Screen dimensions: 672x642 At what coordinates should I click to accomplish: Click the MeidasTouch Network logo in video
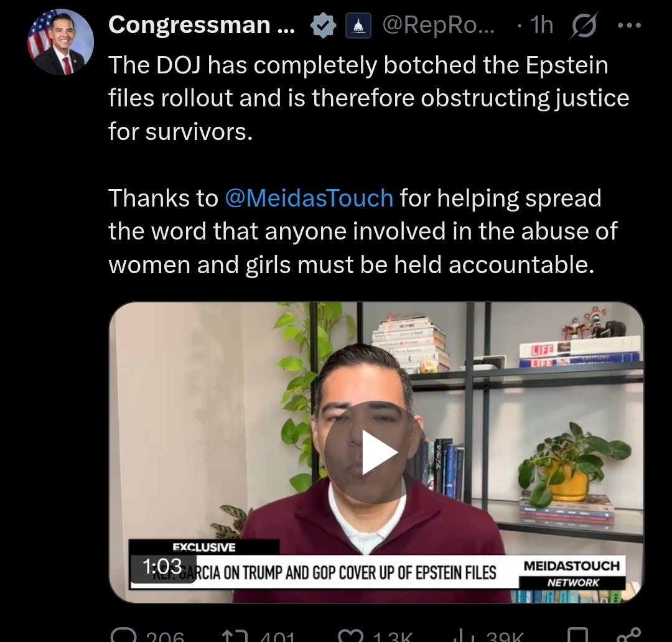click(x=572, y=574)
